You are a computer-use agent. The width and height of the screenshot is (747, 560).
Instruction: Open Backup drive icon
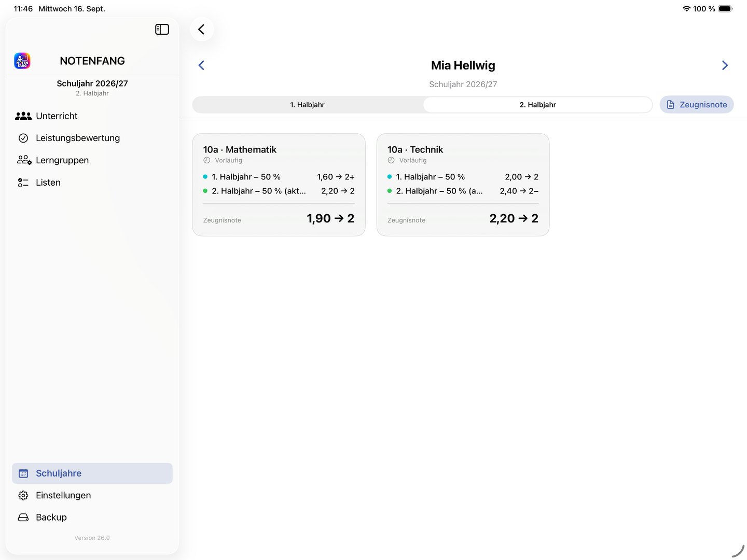click(x=23, y=517)
